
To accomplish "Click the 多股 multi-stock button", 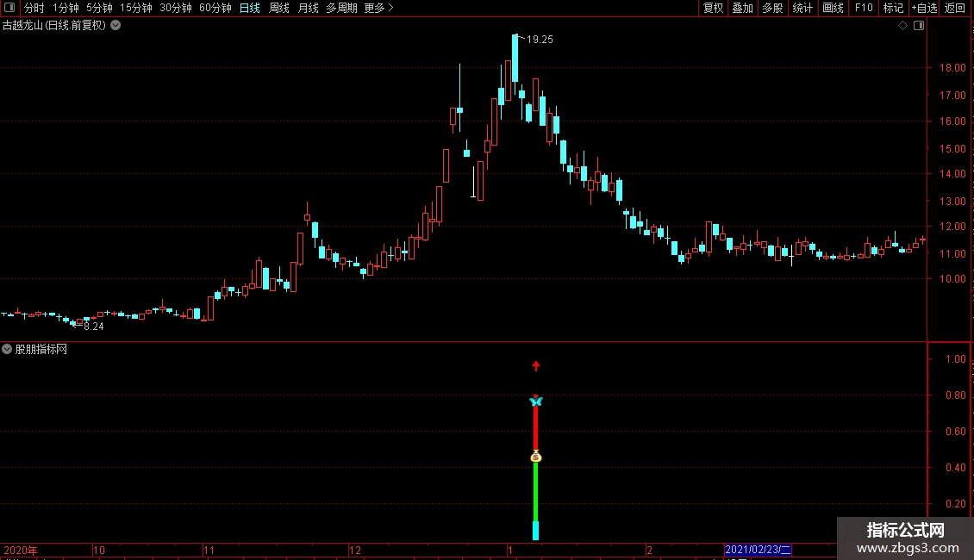I will [x=772, y=8].
